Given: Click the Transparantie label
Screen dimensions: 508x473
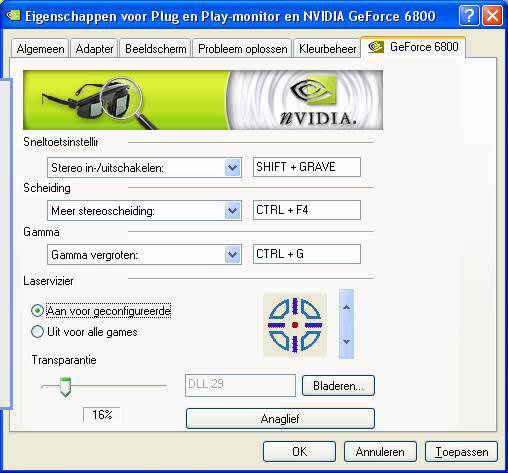Looking at the screenshot, I should [64, 360].
